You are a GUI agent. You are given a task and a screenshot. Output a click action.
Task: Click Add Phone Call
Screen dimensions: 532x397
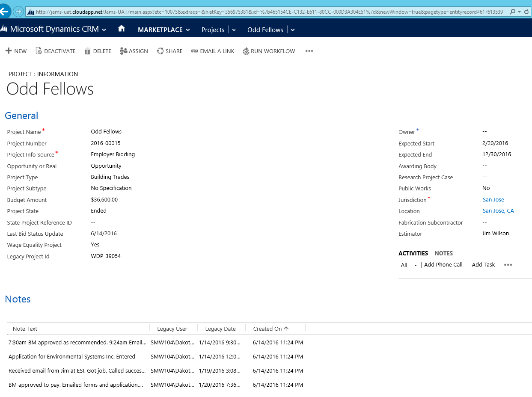pyautogui.click(x=443, y=264)
